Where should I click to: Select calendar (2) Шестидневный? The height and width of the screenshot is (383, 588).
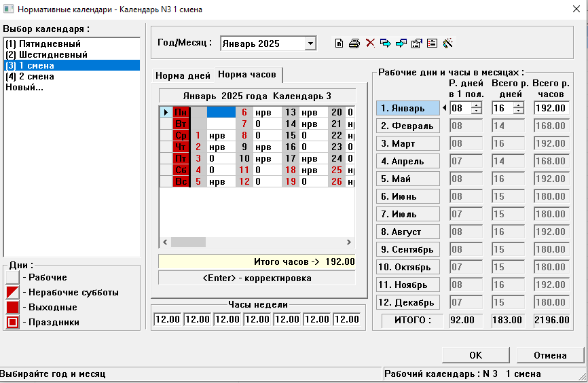click(71, 54)
